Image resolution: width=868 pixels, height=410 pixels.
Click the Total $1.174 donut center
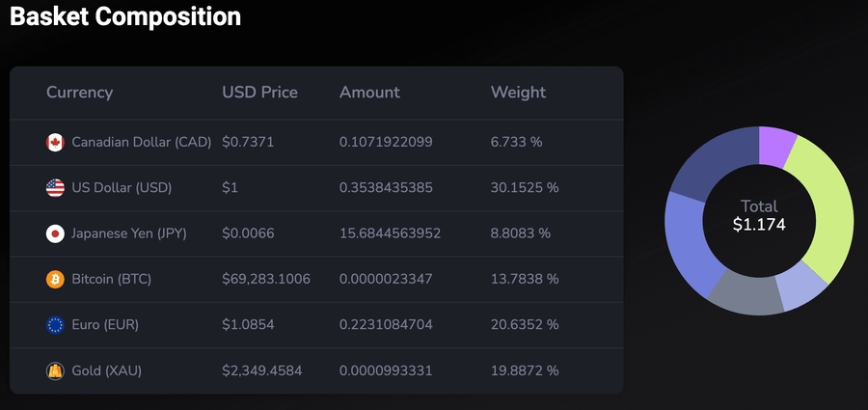pyautogui.click(x=759, y=216)
